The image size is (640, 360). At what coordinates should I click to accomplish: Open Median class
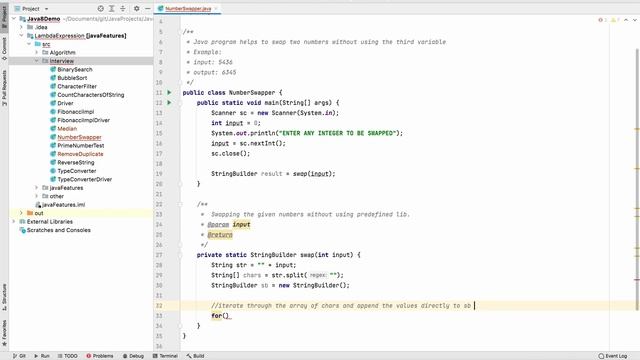(67, 129)
